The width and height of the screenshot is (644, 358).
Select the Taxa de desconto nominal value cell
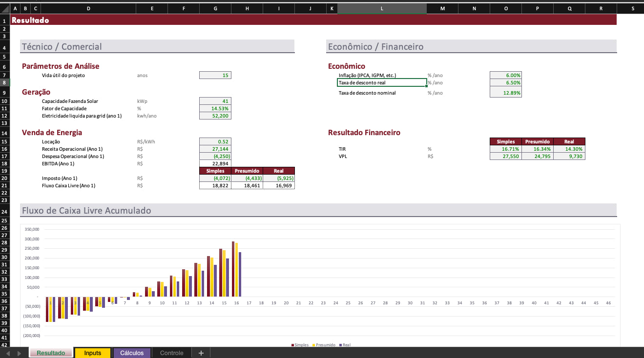tap(505, 93)
